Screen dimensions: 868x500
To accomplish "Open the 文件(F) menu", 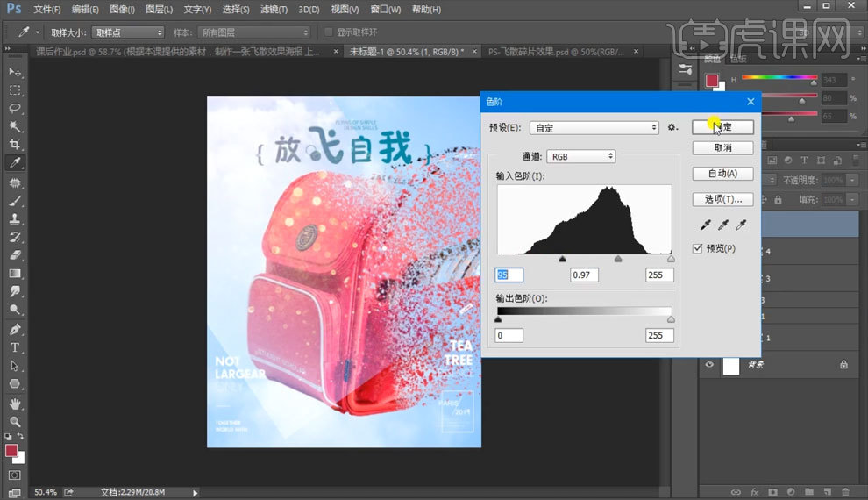I will point(47,10).
